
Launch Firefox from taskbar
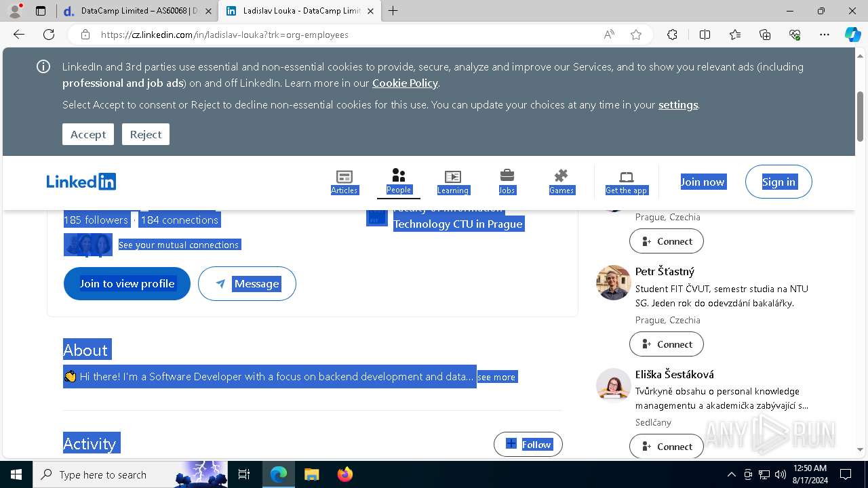(x=344, y=474)
